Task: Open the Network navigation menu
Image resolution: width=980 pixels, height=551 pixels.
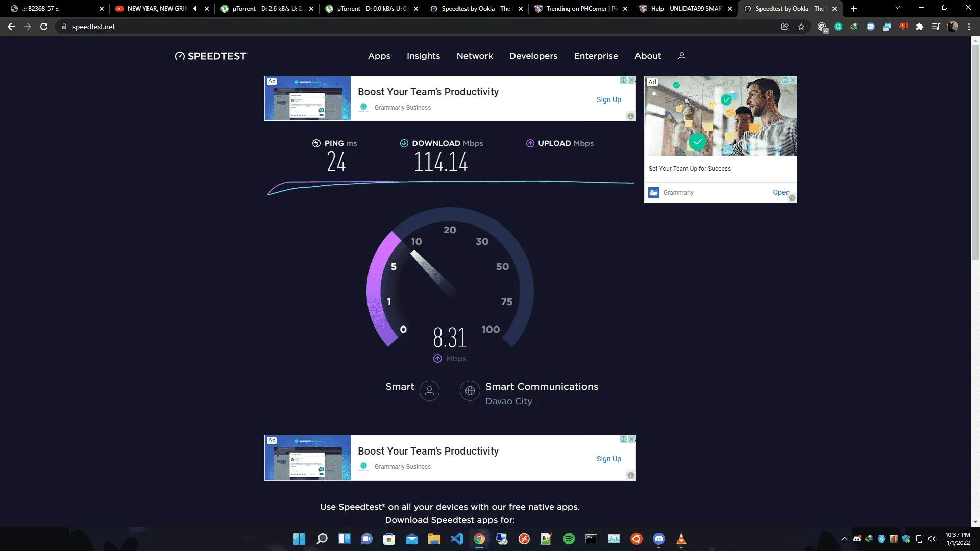Action: click(x=475, y=56)
